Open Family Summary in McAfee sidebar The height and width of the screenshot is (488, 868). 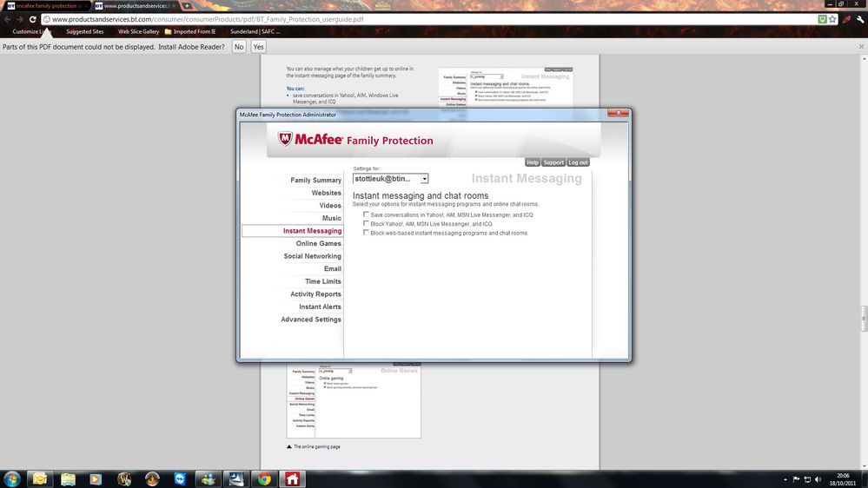315,180
